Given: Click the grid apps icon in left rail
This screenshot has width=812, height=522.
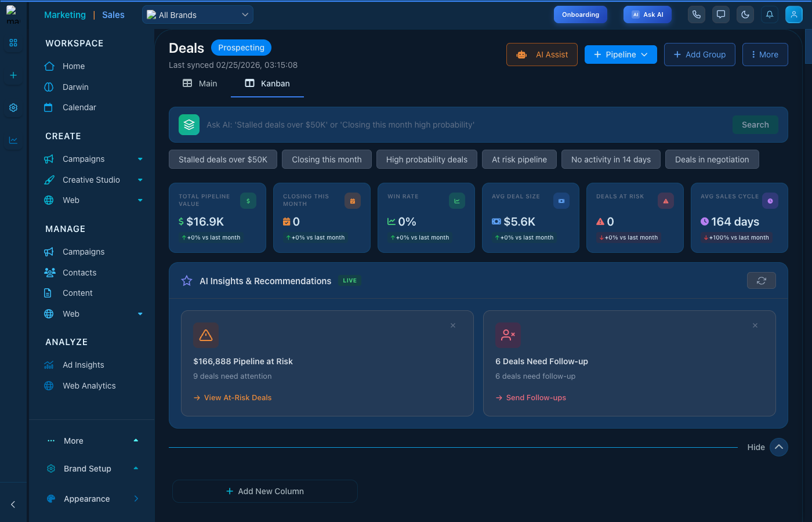Looking at the screenshot, I should 13,43.
